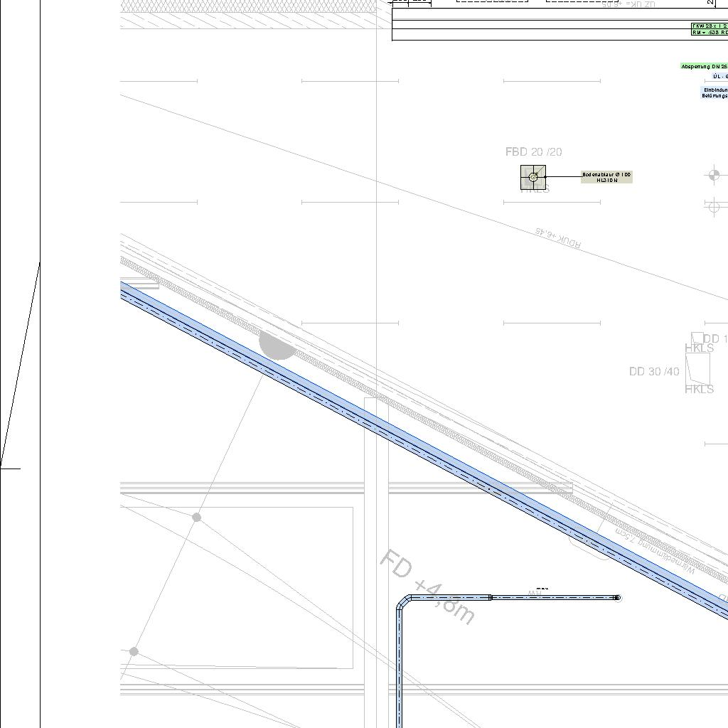Image resolution: width=728 pixels, height=728 pixels.
Task: Click the blue Einbindung annotation tag
Action: (x=715, y=93)
